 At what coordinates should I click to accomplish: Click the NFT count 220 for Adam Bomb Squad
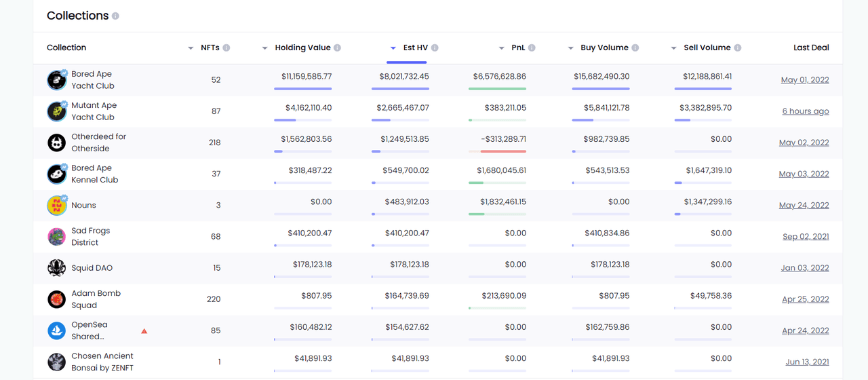coord(214,299)
